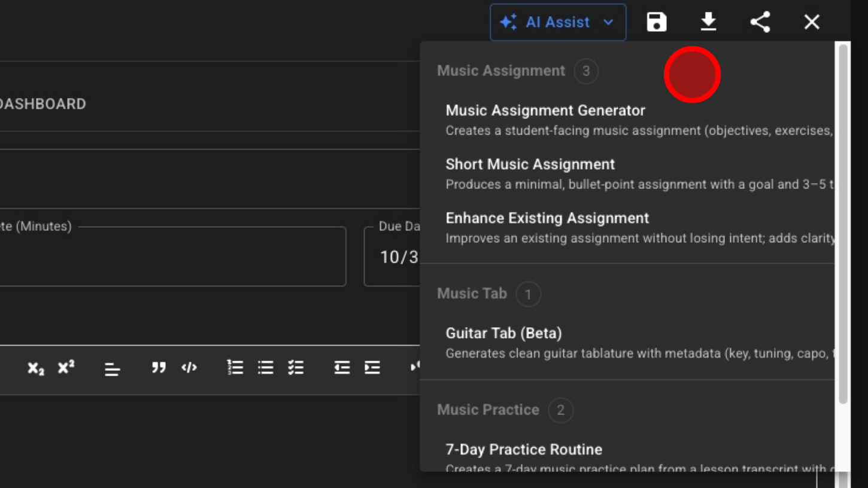
Task: Toggle checklist formatting
Action: coord(296,367)
